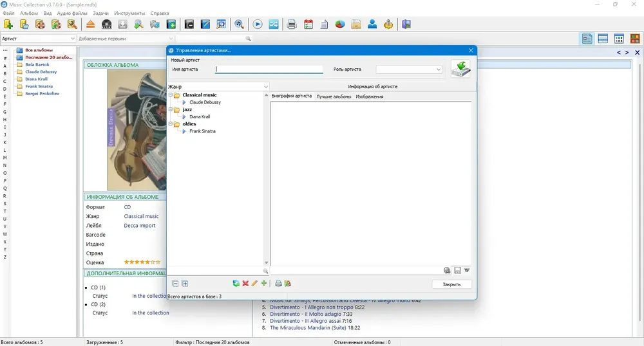This screenshot has height=346, width=644.
Task: Open the Аудио файлы menu
Action: point(72,13)
